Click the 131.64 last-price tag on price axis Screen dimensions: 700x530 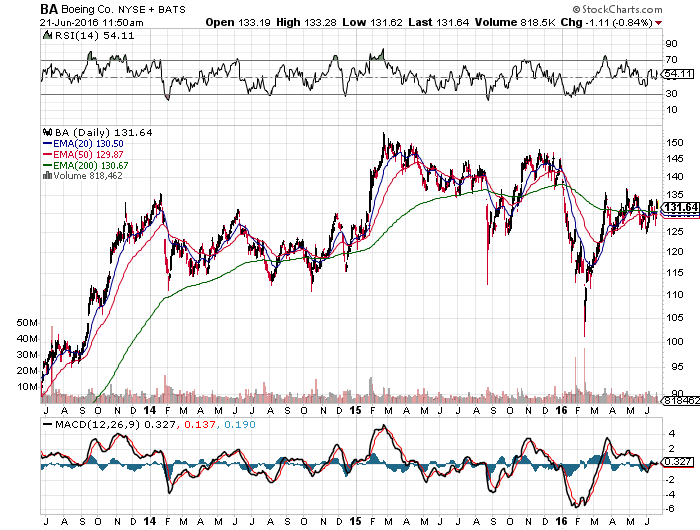[681, 207]
